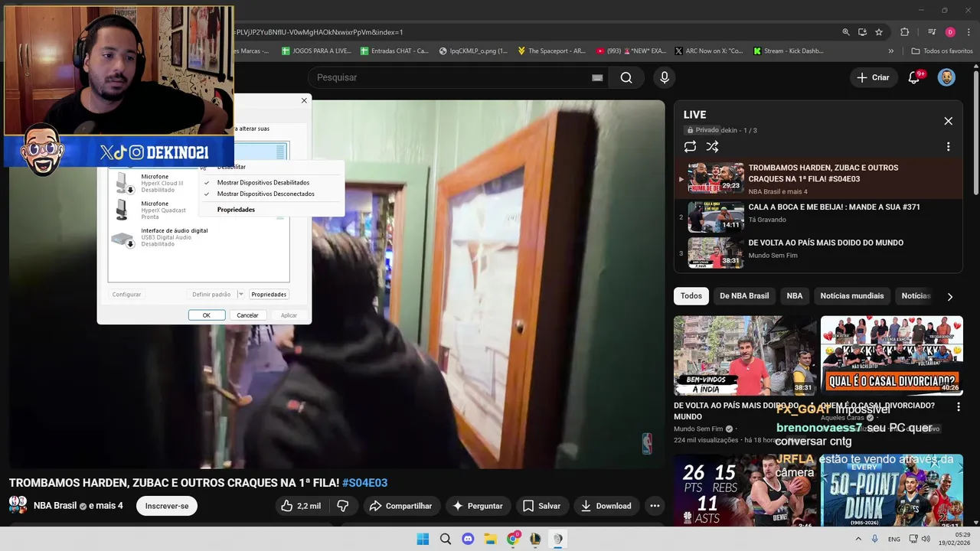Open taskbar volume speaker icon
Viewport: 980px width, 551px height.
click(x=926, y=539)
